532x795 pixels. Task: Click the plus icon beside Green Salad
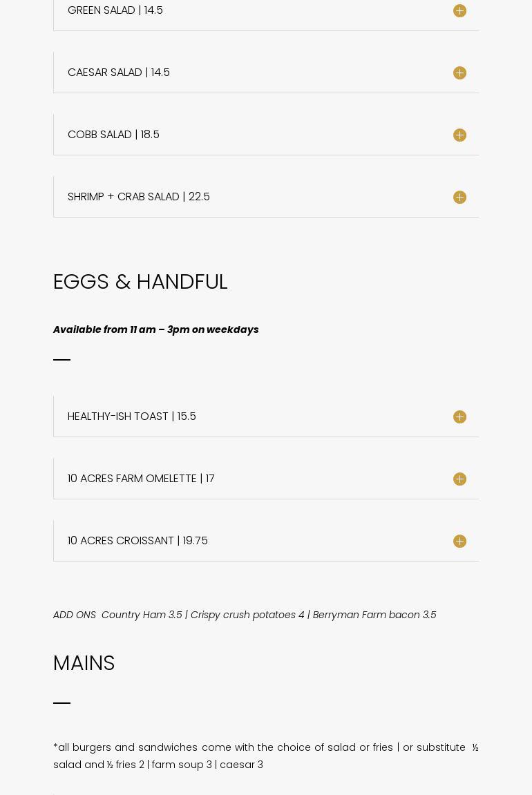pyautogui.click(x=459, y=11)
